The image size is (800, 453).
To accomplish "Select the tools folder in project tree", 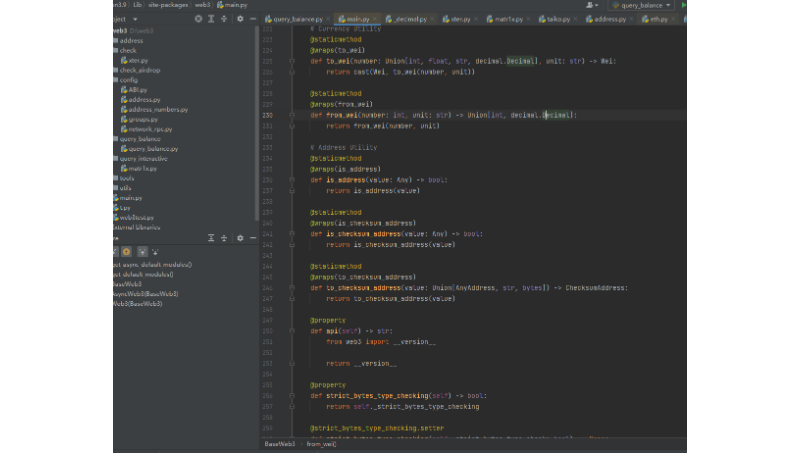I will click(x=127, y=178).
